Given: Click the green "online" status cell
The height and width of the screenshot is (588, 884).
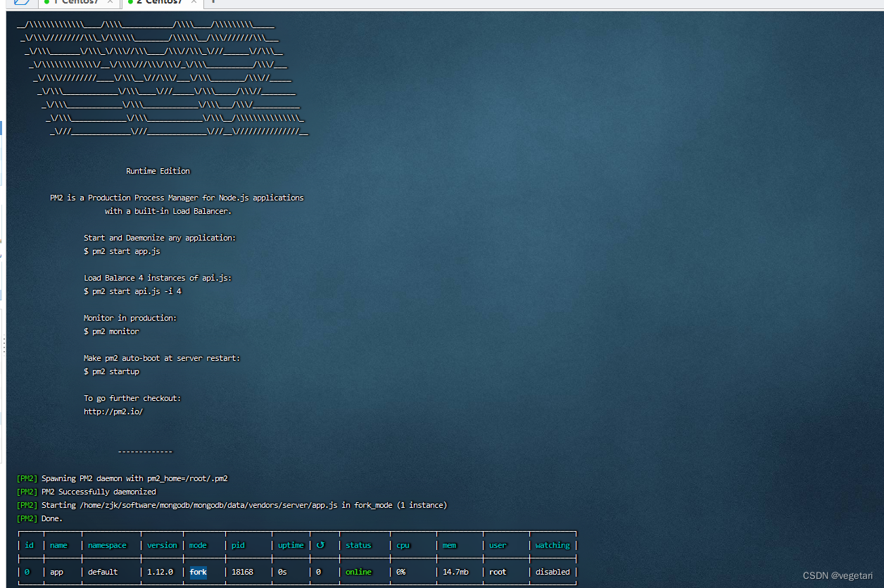Looking at the screenshot, I should click(358, 572).
